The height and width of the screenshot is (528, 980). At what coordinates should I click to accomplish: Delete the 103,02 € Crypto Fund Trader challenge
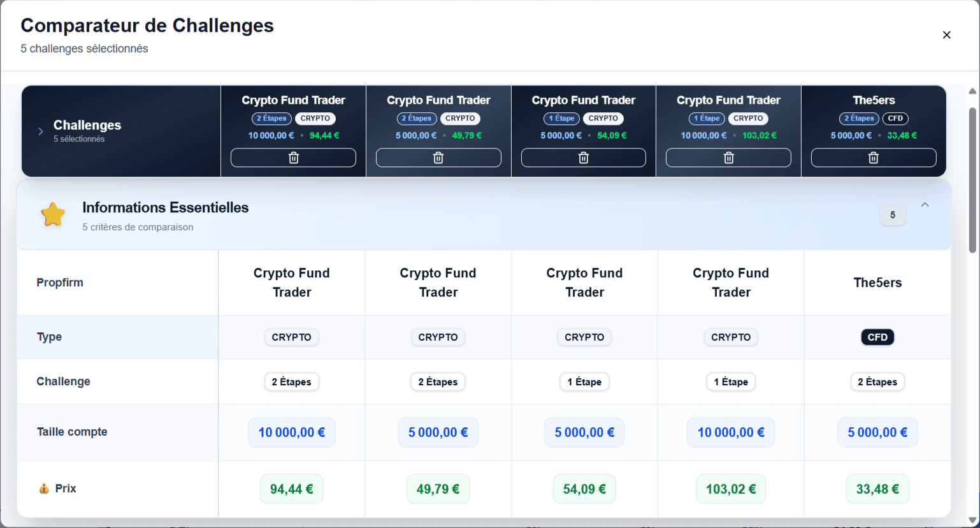[728, 158]
